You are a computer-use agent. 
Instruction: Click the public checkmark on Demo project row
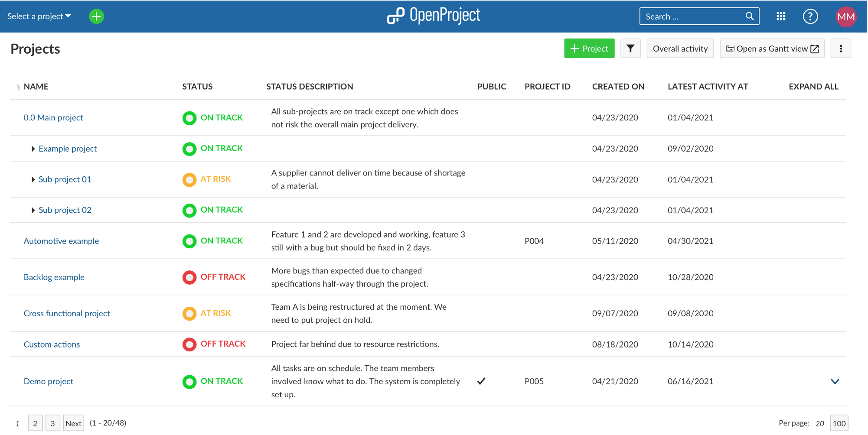click(481, 381)
